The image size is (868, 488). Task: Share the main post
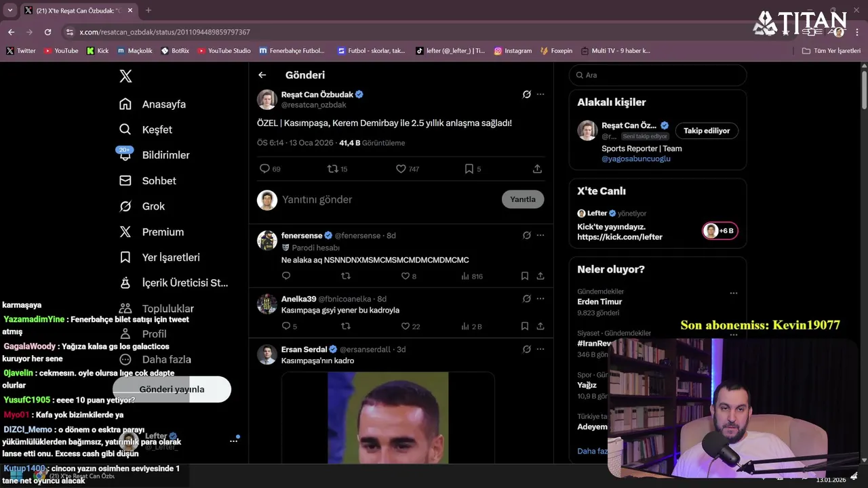pos(537,169)
